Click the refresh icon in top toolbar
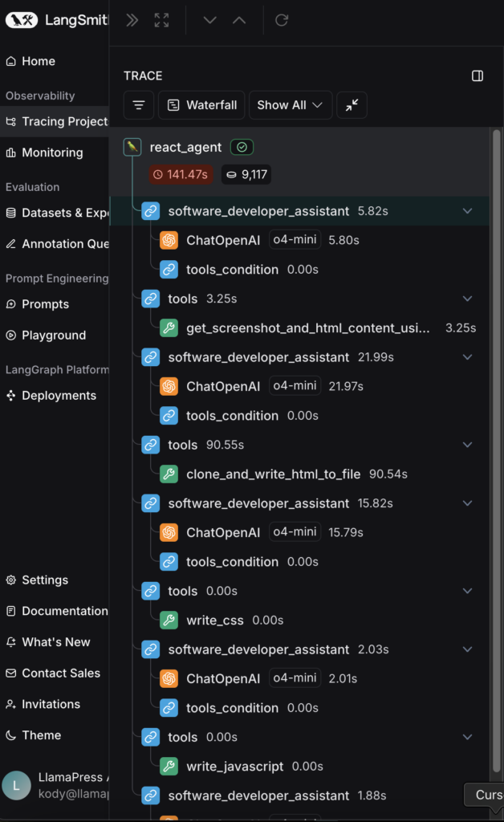 point(282,20)
